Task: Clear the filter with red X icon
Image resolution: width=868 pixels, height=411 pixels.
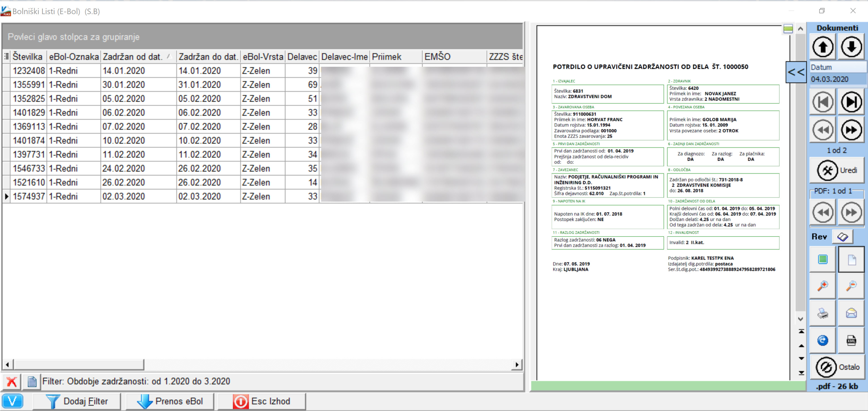Action: 11,382
